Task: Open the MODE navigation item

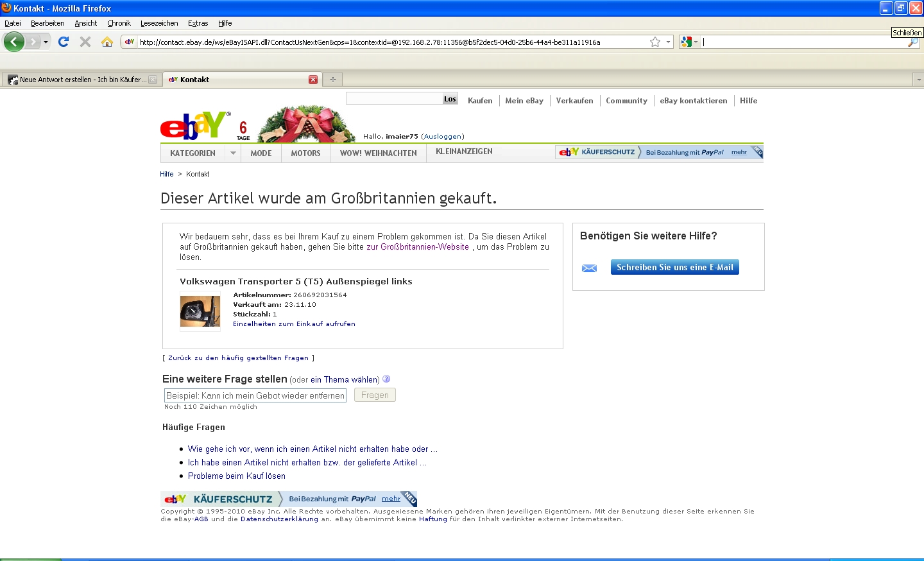Action: click(261, 153)
